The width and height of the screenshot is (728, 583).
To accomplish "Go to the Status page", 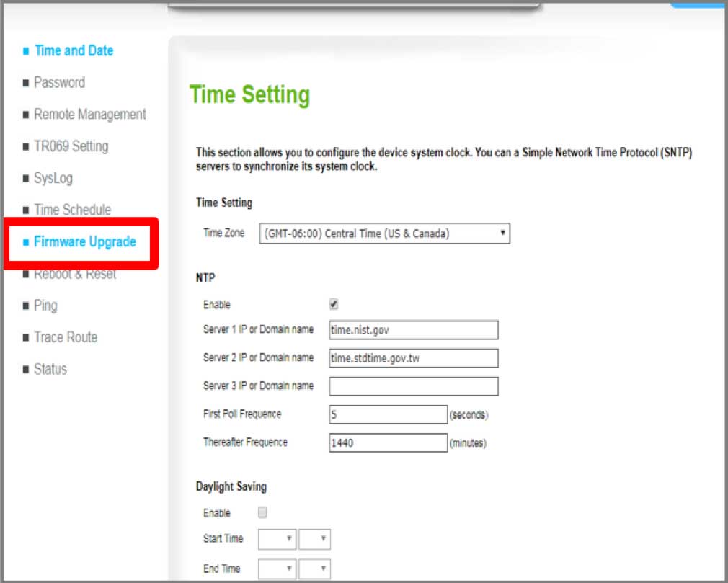I will [50, 369].
